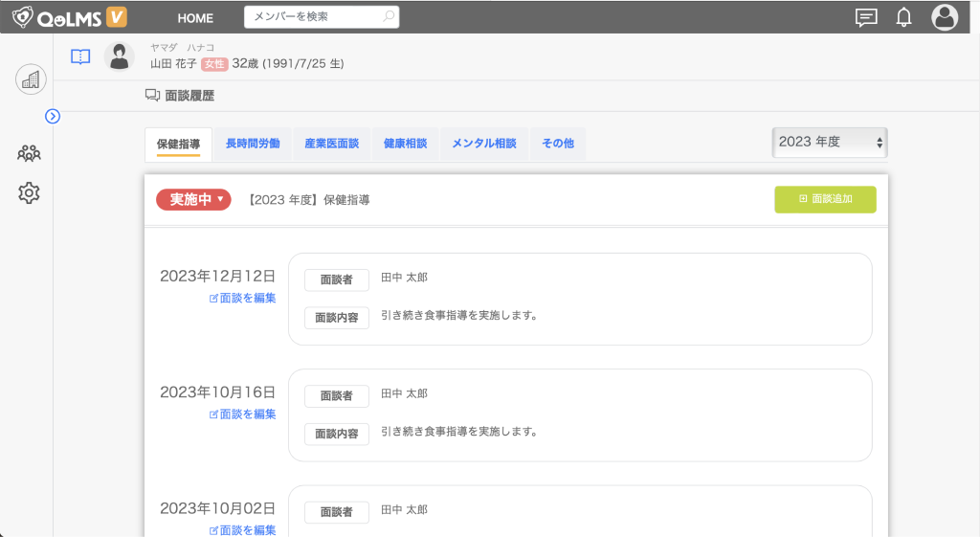
Task: Click the open book icon beside profile
Action: (80, 56)
